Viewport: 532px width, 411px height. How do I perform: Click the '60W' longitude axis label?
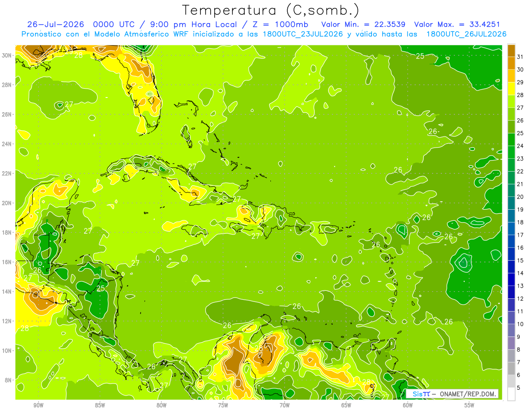click(x=408, y=405)
